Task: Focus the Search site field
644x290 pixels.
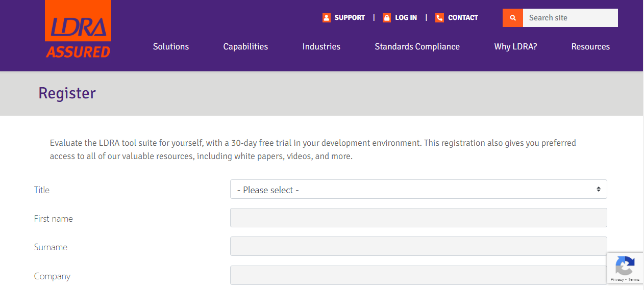Action: click(x=570, y=18)
